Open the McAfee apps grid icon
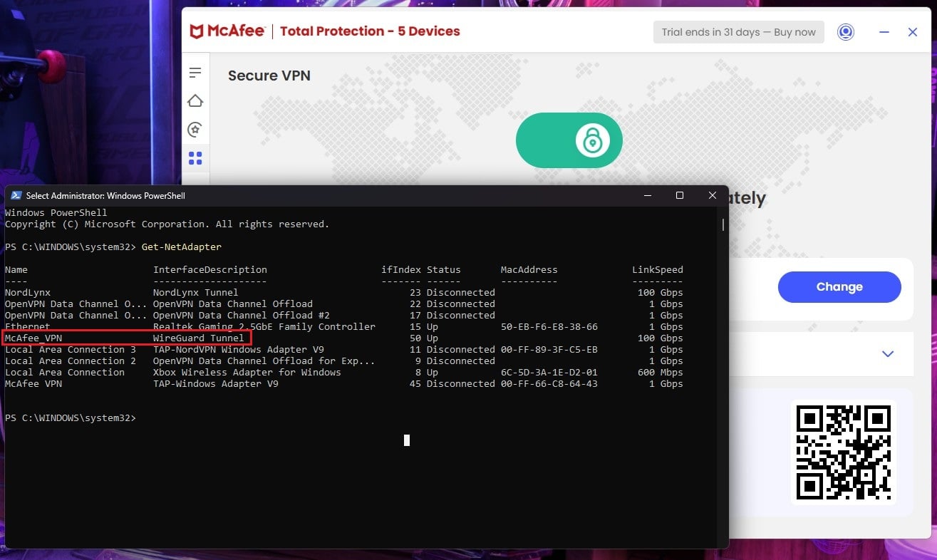Screen dimensions: 937x560 195,158
